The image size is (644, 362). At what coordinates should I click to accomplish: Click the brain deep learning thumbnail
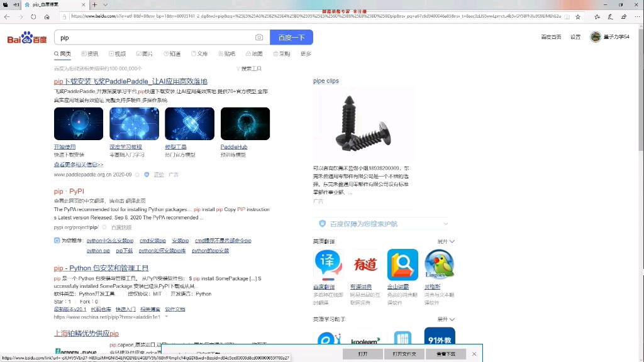tap(135, 124)
